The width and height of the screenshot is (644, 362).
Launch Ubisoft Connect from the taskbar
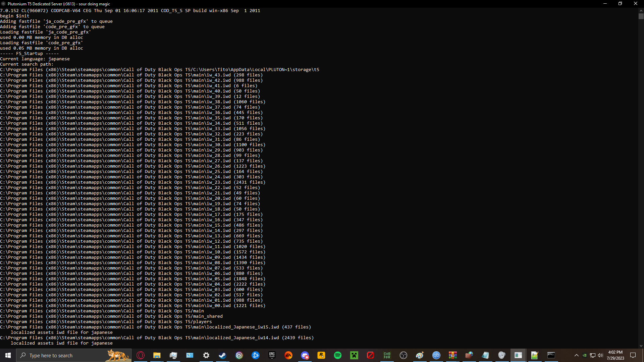pos(239,355)
